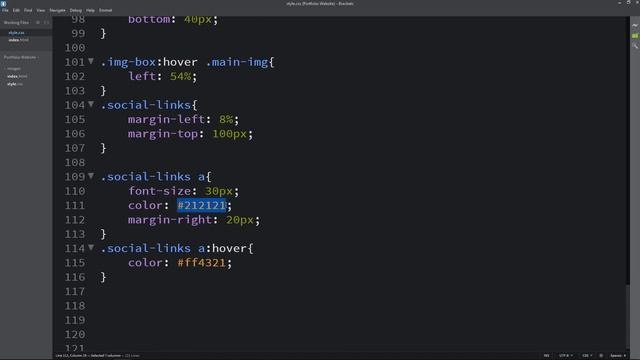
Task: Open the UTF-8 encoding dropdown
Action: click(x=565, y=356)
